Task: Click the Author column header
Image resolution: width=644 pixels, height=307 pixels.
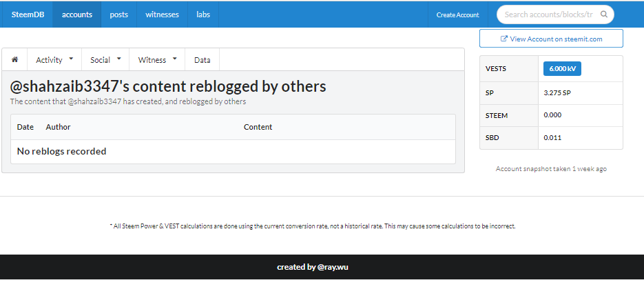Action: click(x=58, y=127)
